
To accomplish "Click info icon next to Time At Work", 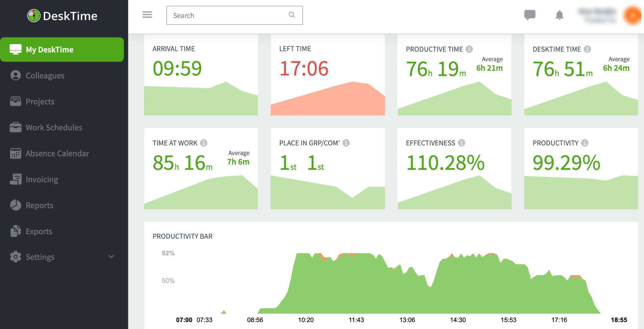I will point(204,143).
